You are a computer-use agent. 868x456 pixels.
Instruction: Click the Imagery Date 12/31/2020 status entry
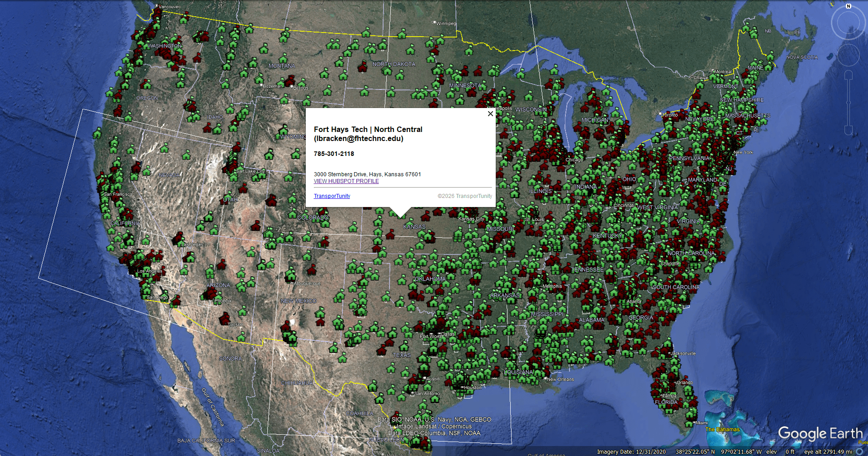click(631, 451)
